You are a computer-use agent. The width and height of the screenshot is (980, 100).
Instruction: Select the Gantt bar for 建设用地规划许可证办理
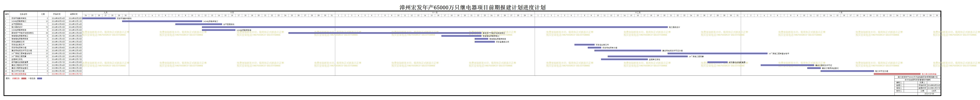click(x=628, y=50)
